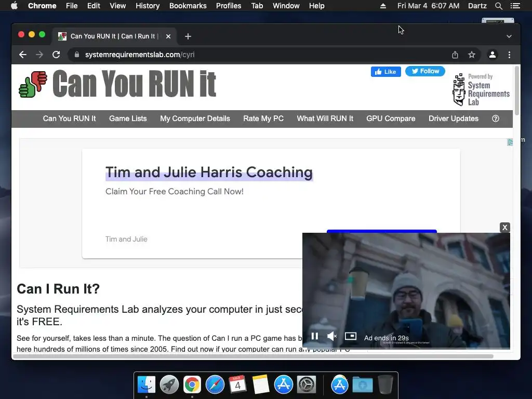The image size is (532, 399).
Task: Expand the tab search chevron
Action: tap(509, 36)
